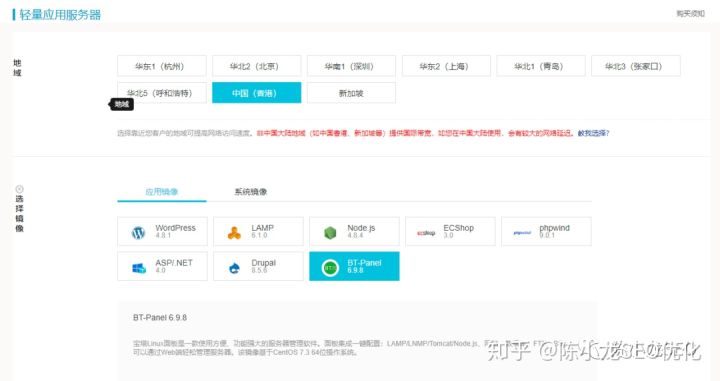Select region 华北2（北京）
Screen dimensions: 720x381
point(256,66)
